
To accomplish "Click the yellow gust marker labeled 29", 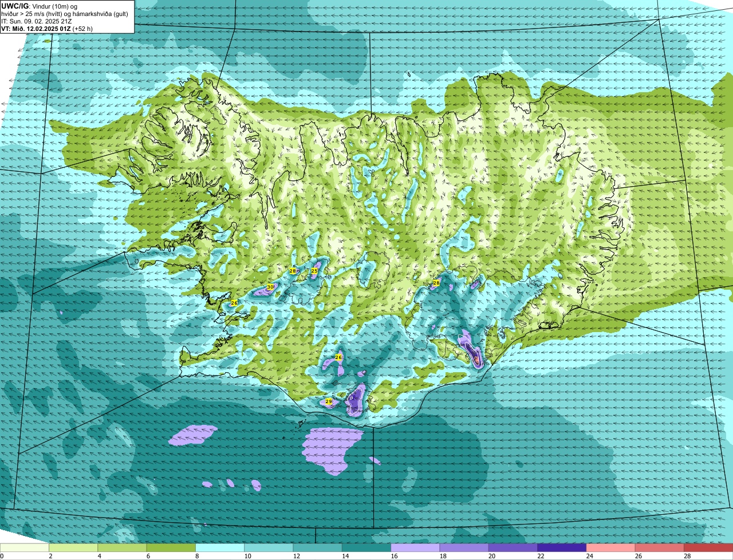I will [x=329, y=401].
